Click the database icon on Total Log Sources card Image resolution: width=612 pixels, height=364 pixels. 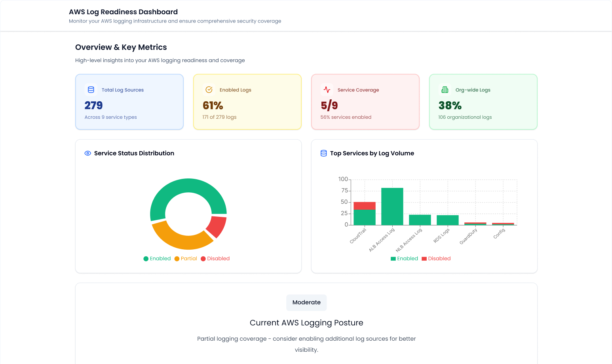pyautogui.click(x=91, y=90)
